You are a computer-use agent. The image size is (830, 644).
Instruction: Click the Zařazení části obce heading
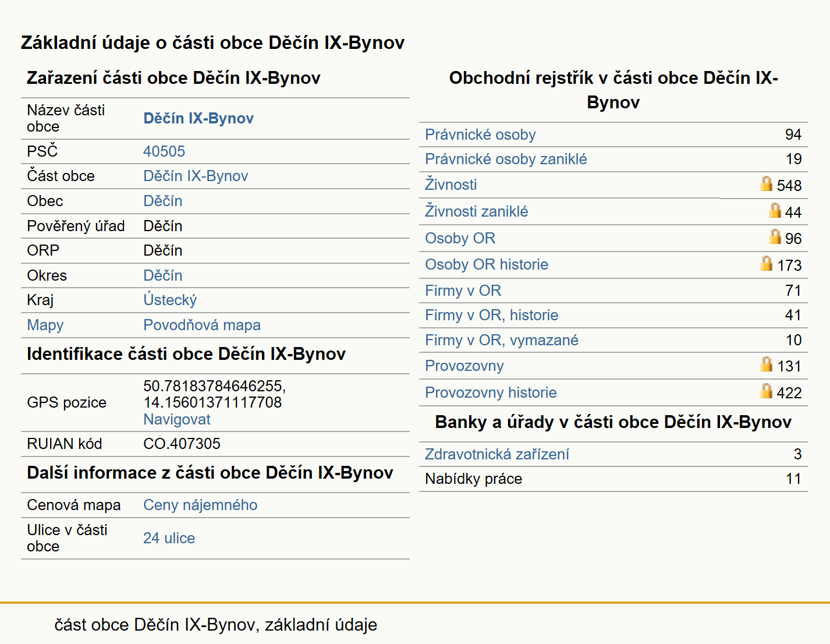click(x=173, y=77)
